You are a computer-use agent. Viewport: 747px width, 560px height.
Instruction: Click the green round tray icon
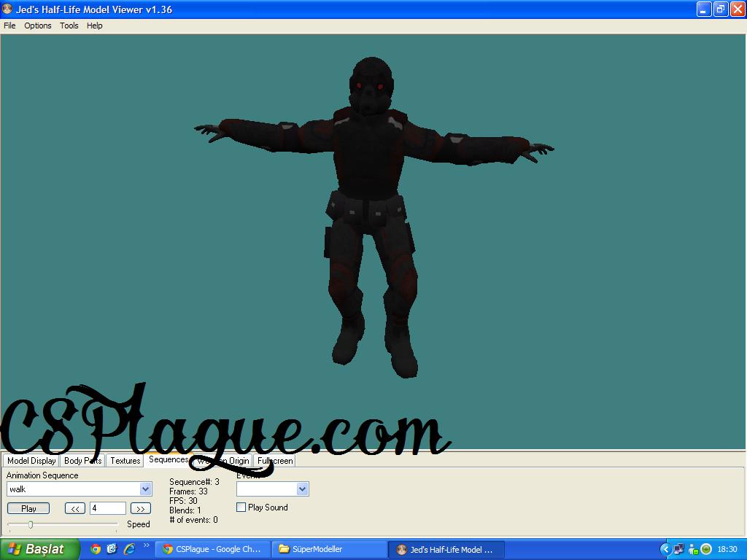click(x=706, y=549)
